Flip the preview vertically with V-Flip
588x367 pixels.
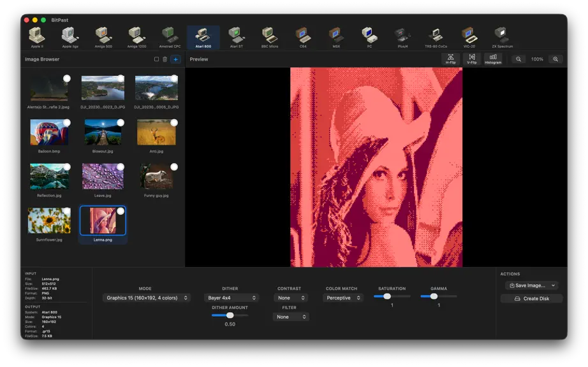(472, 59)
